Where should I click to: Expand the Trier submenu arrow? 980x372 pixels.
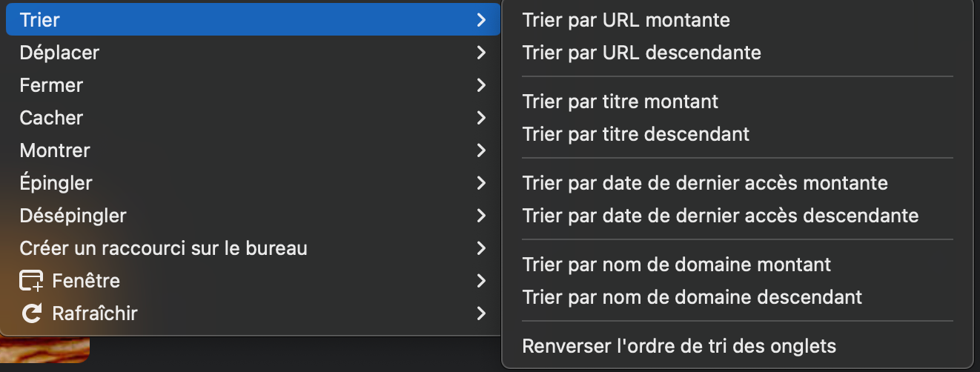[x=481, y=20]
